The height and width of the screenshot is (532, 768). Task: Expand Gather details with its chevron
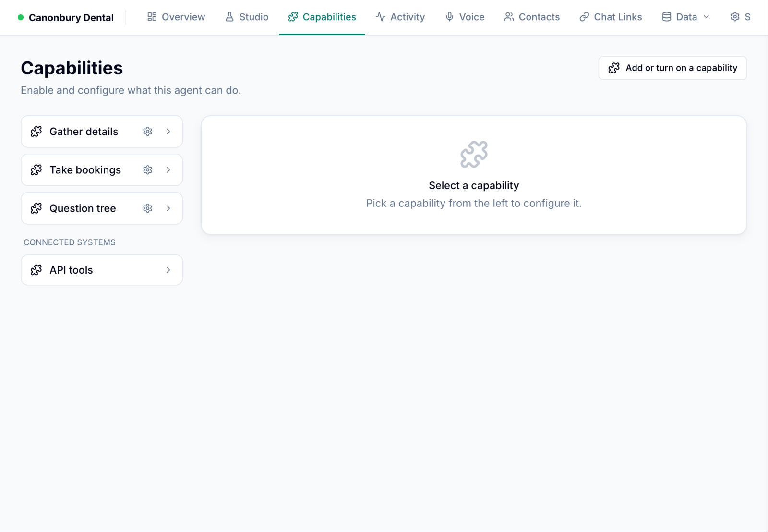click(x=168, y=132)
